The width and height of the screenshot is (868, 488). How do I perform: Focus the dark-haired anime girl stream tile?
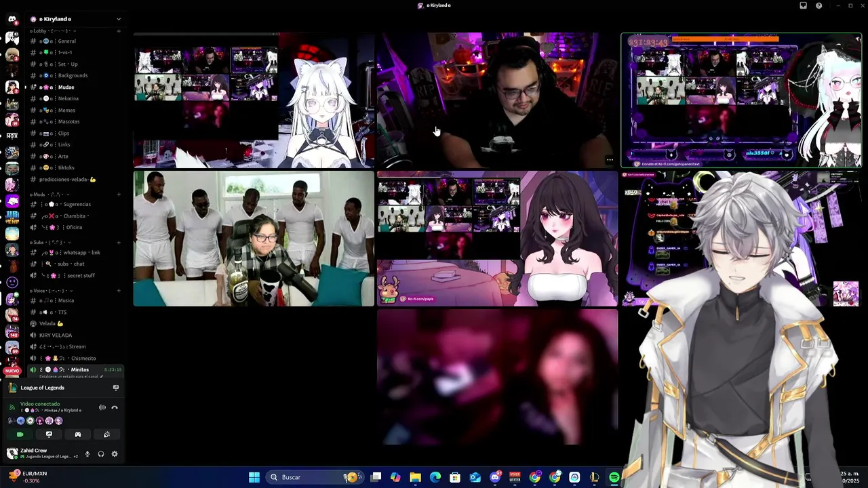497,239
